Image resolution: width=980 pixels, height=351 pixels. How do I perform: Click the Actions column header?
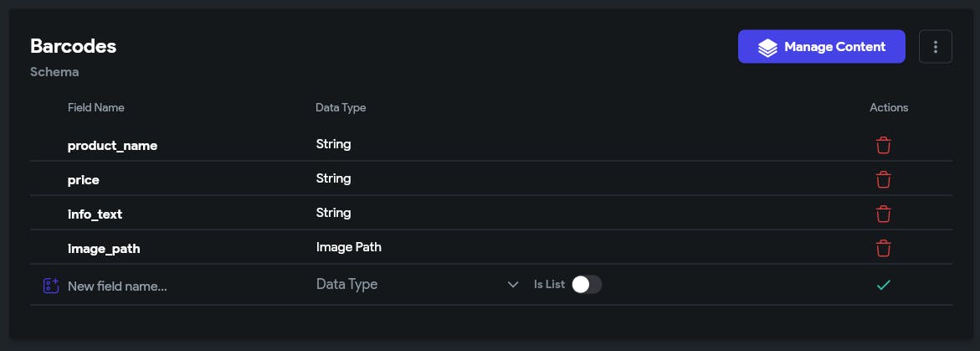coord(888,107)
